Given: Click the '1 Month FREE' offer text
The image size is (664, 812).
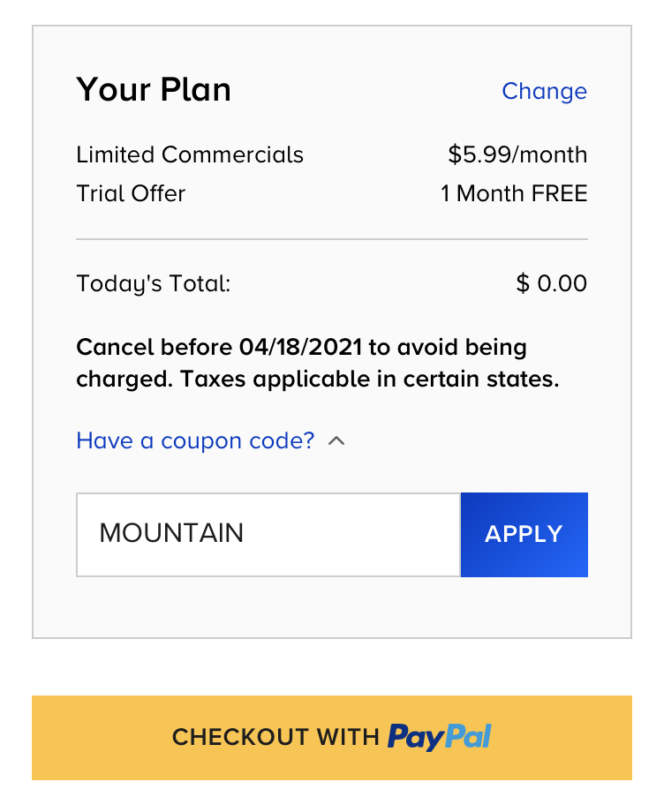Looking at the screenshot, I should tap(514, 193).
